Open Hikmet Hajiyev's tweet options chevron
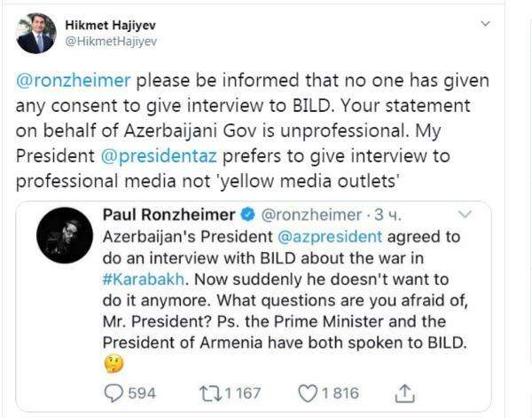This screenshot has width=532, height=418. (485, 23)
